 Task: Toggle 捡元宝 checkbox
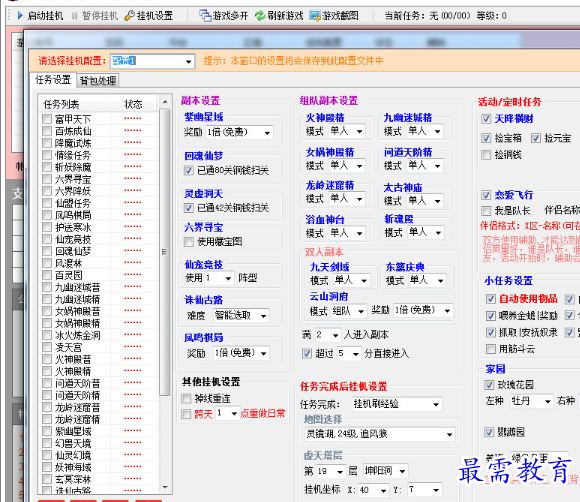point(536,138)
